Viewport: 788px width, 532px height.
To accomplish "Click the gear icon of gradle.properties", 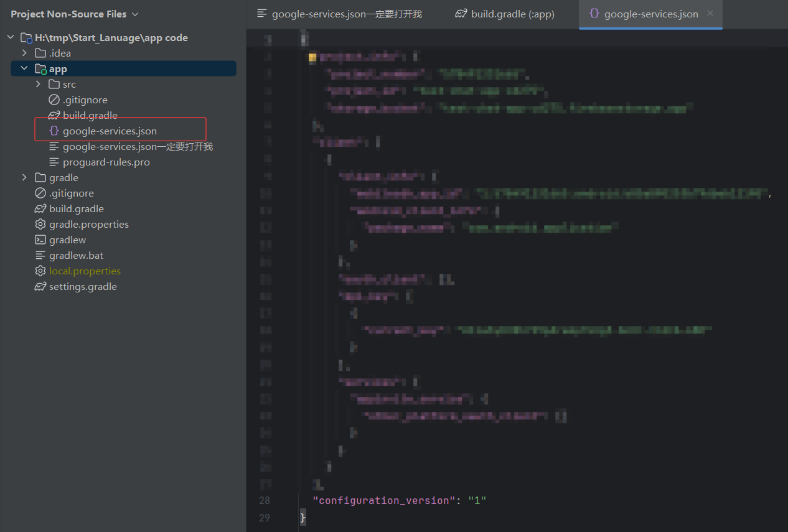I will 40,224.
